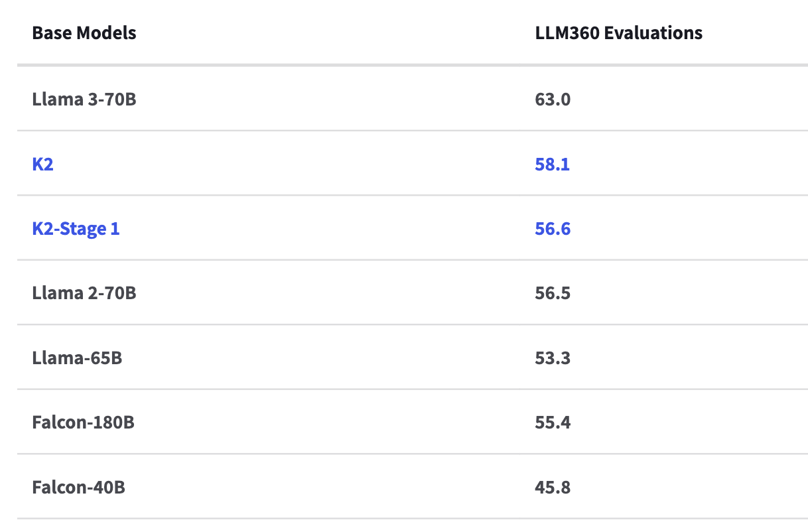Open the K2 model link

(x=42, y=164)
